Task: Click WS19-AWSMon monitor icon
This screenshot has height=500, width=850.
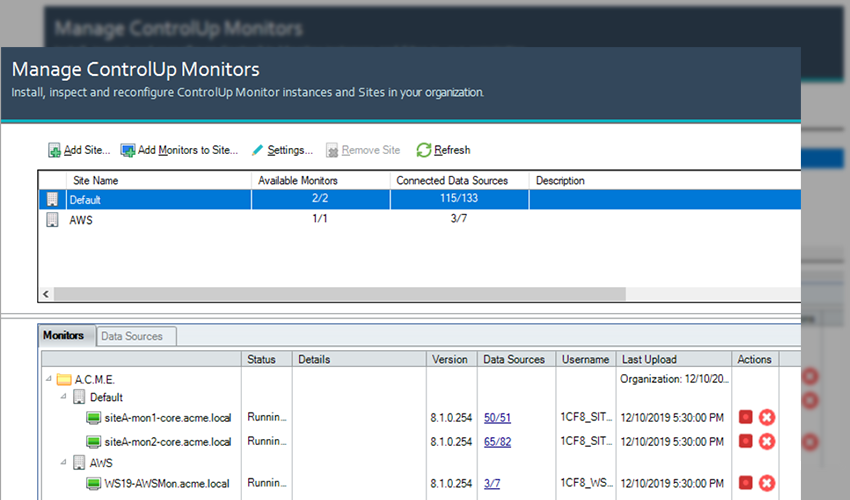Action: pyautogui.click(x=94, y=483)
